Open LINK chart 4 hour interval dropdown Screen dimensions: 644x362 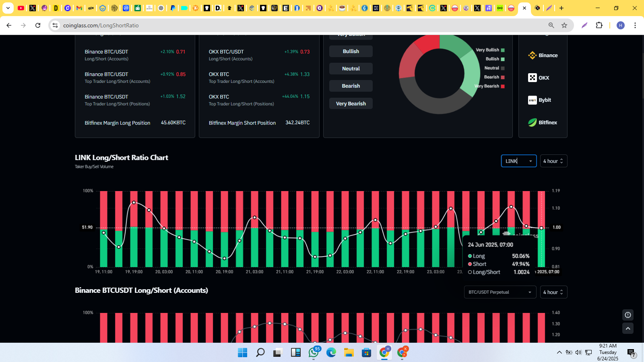coord(553,161)
